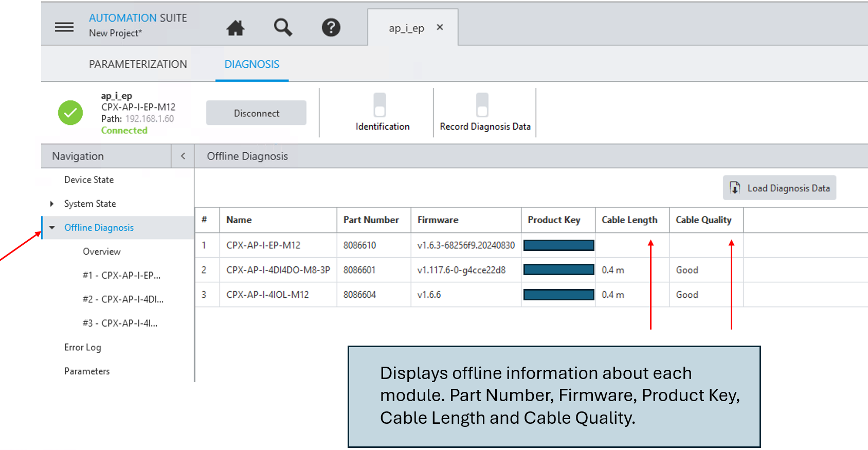Screen dimensions: 868x450
Task: Open the Help question mark icon
Action: point(331,27)
